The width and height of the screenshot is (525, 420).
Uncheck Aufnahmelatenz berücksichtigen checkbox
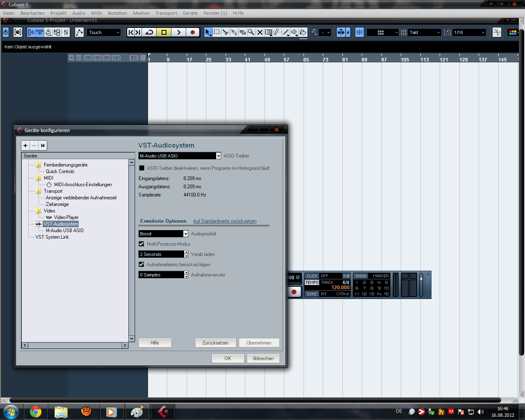coord(142,265)
